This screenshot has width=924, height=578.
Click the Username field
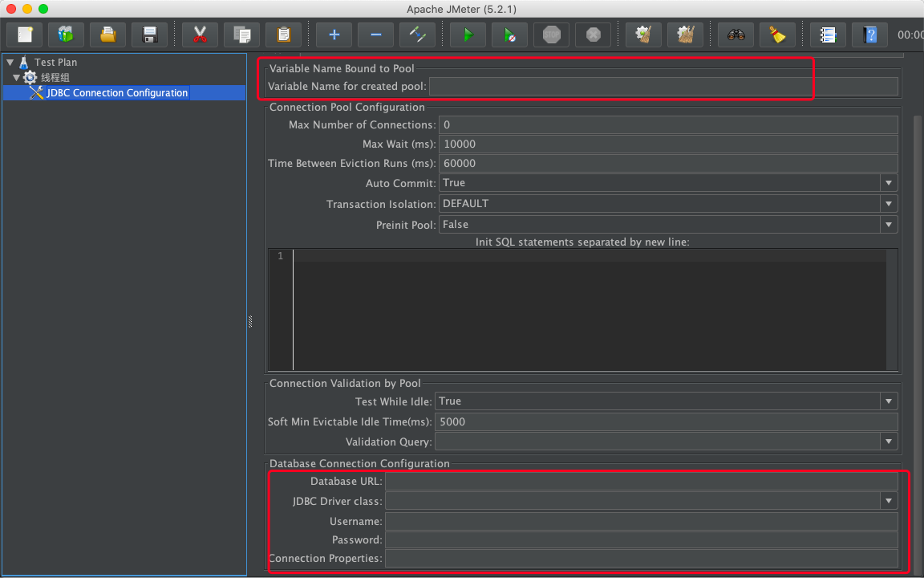tap(642, 521)
